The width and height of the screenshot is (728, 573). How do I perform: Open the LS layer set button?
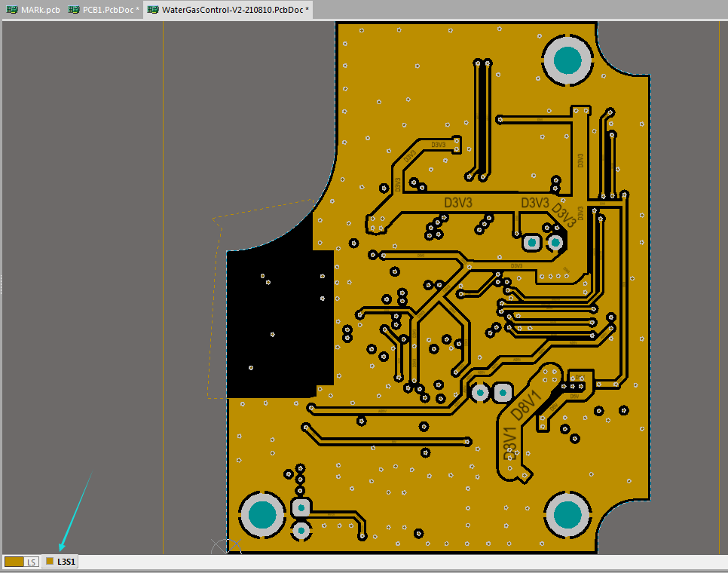coord(31,562)
